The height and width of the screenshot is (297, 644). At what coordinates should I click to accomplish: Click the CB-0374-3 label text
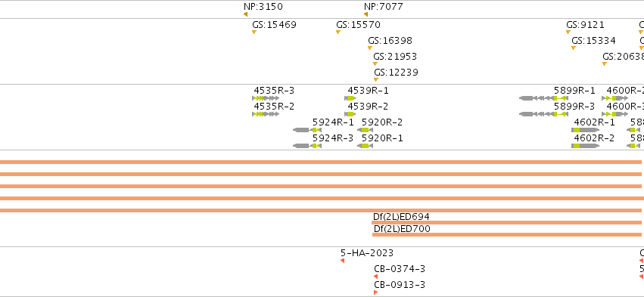pyautogui.click(x=400, y=269)
